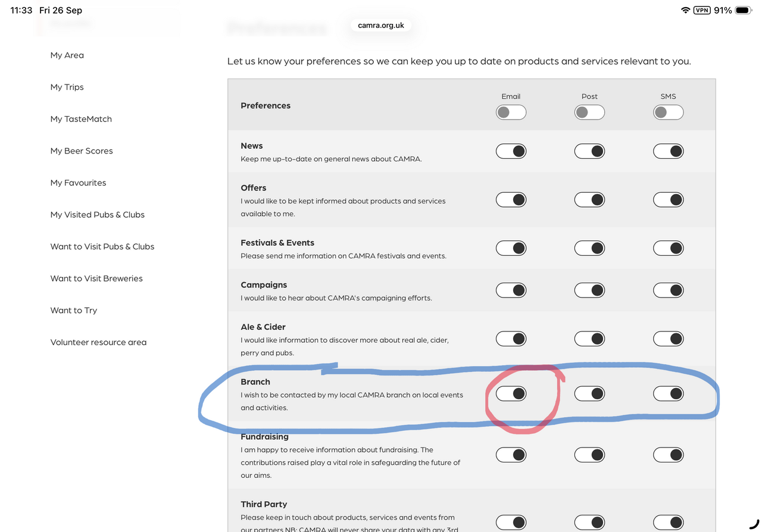Open My Area in sidebar

67,55
